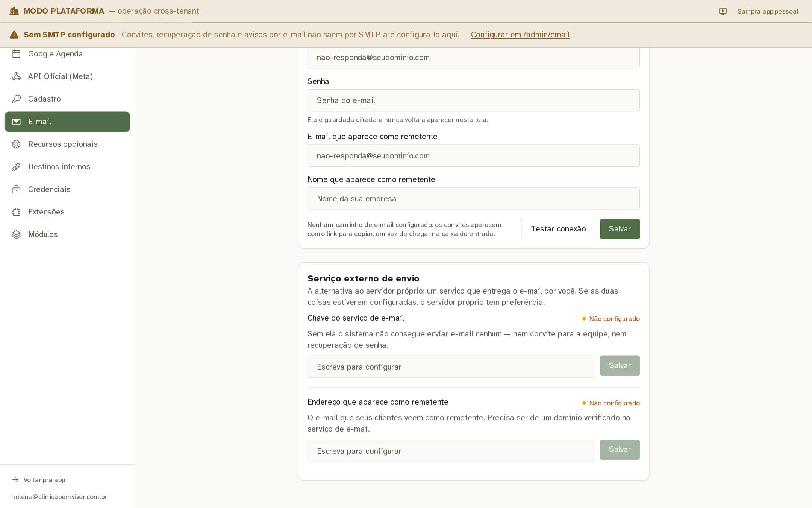Go to Módulos in sidebar
This screenshot has height=508, width=812.
[67, 234]
